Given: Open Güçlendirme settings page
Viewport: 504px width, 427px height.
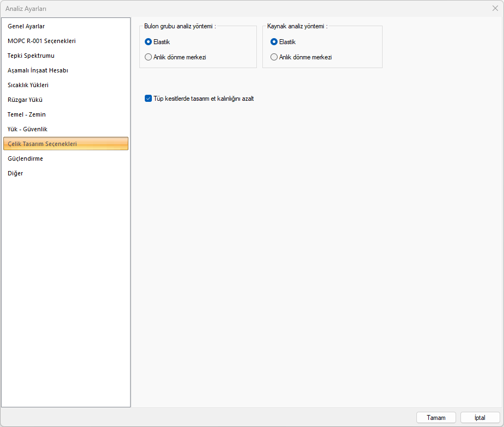Looking at the screenshot, I should 26,158.
